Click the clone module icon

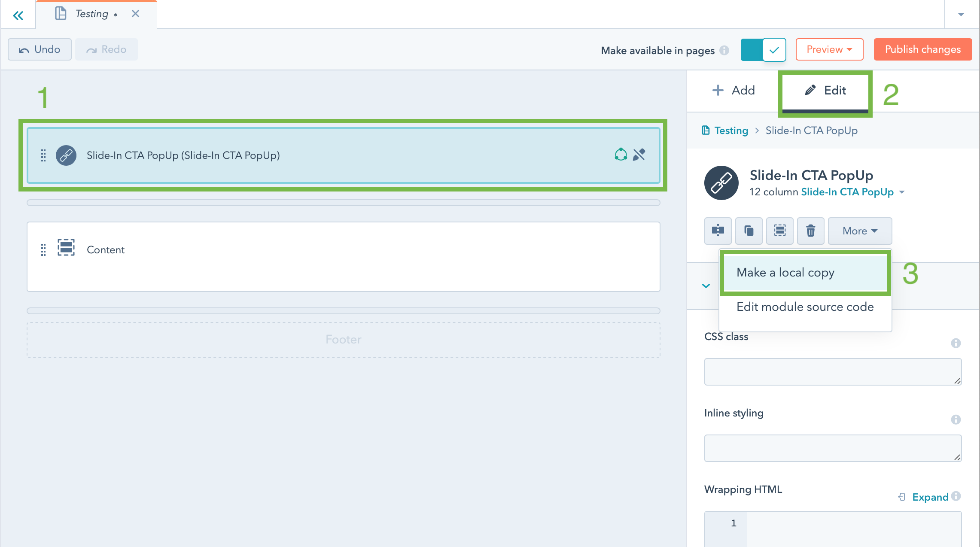point(749,231)
